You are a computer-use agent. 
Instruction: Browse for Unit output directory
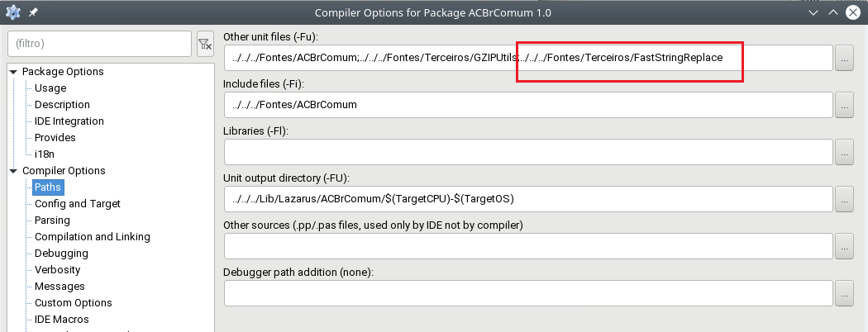[x=844, y=199]
